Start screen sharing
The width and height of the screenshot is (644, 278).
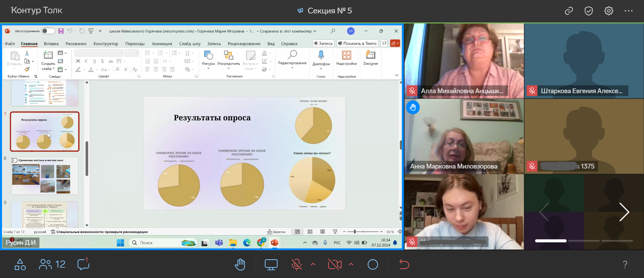[271, 265]
